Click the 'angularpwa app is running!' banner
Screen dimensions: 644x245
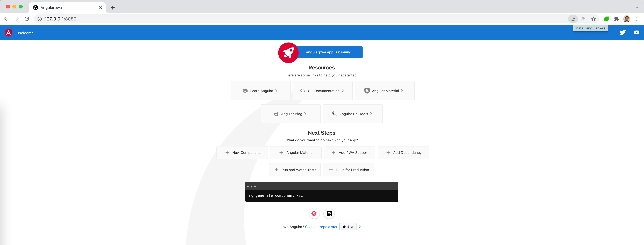coord(329,52)
